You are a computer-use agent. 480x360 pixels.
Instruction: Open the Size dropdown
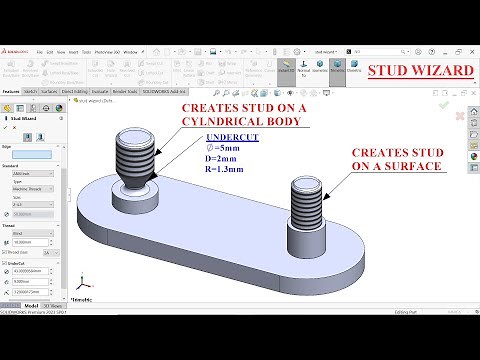tap(33, 204)
